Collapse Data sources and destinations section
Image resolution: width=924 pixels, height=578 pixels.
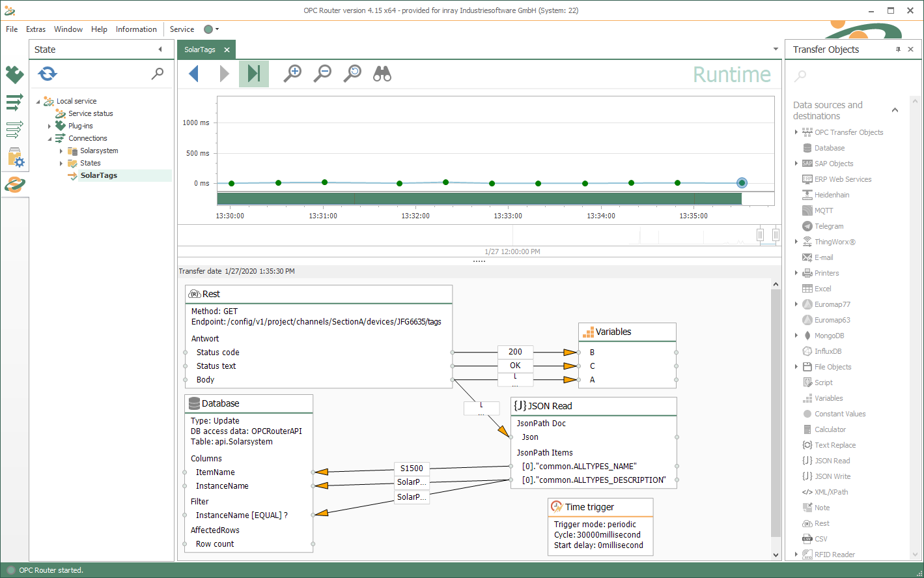pyautogui.click(x=895, y=110)
